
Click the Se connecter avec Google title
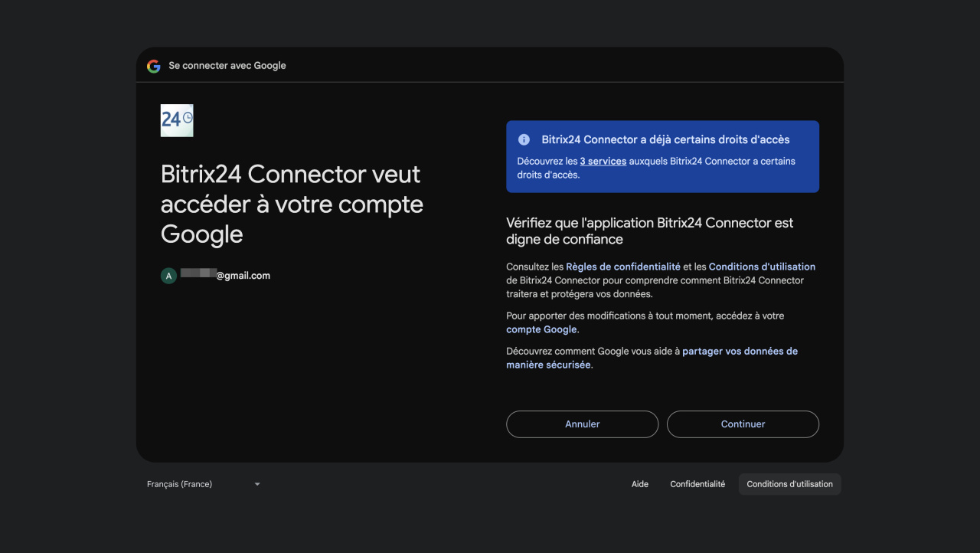[227, 66]
